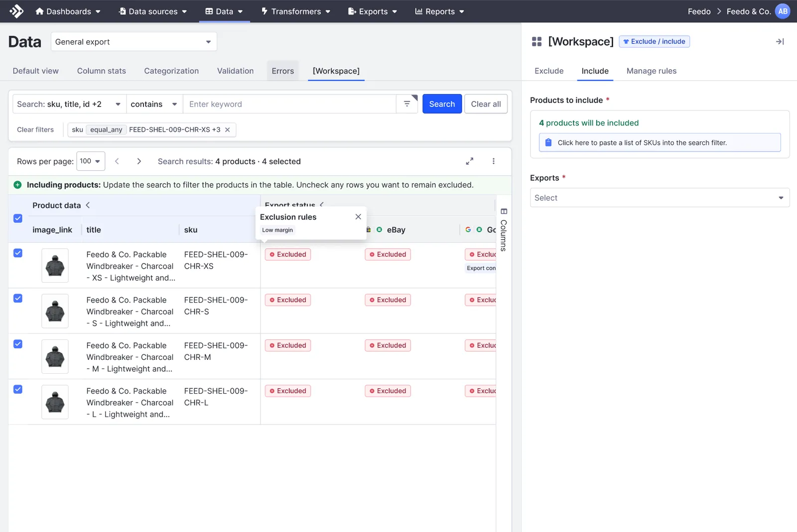Click the Feedo logo icon
The height and width of the screenshot is (532, 797).
click(x=16, y=11)
